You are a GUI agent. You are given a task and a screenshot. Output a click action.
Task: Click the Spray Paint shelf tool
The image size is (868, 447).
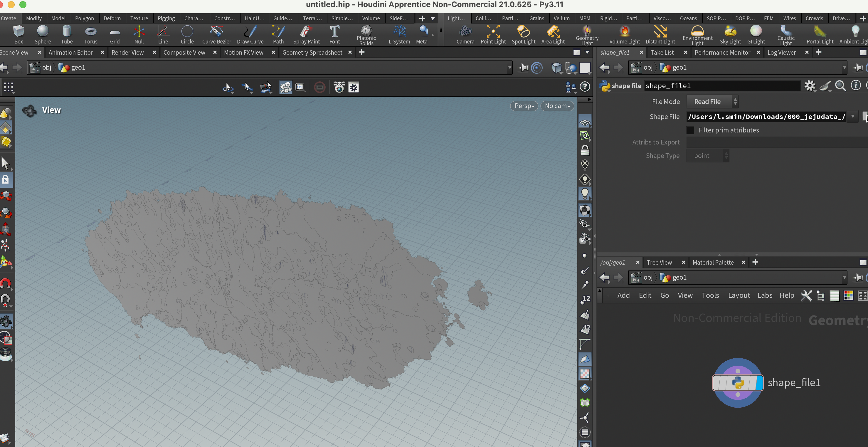pyautogui.click(x=306, y=34)
